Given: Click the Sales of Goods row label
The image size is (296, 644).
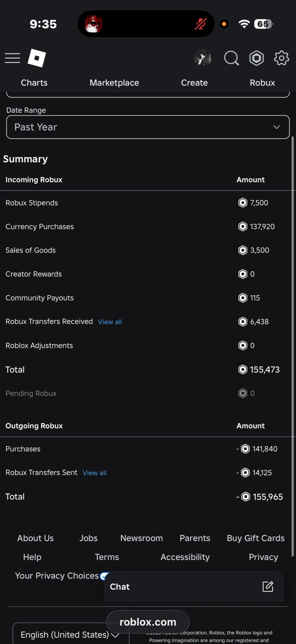Looking at the screenshot, I should point(31,250).
